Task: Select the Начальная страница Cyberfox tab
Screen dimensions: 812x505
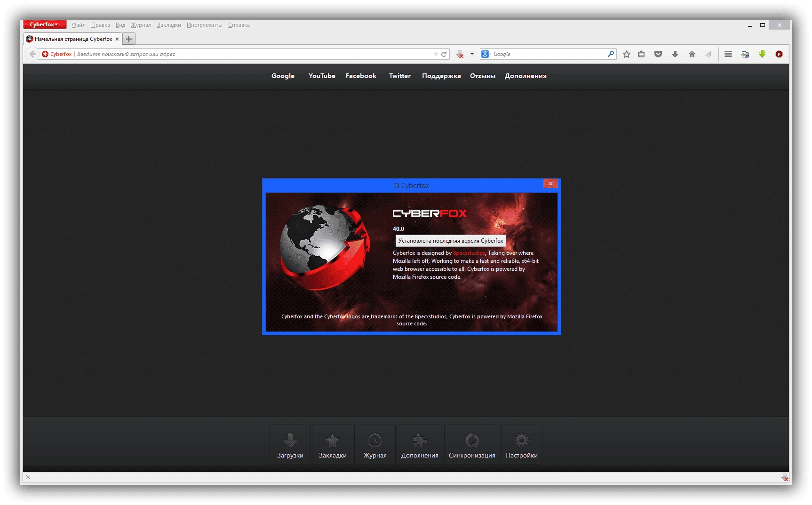Action: (x=73, y=39)
